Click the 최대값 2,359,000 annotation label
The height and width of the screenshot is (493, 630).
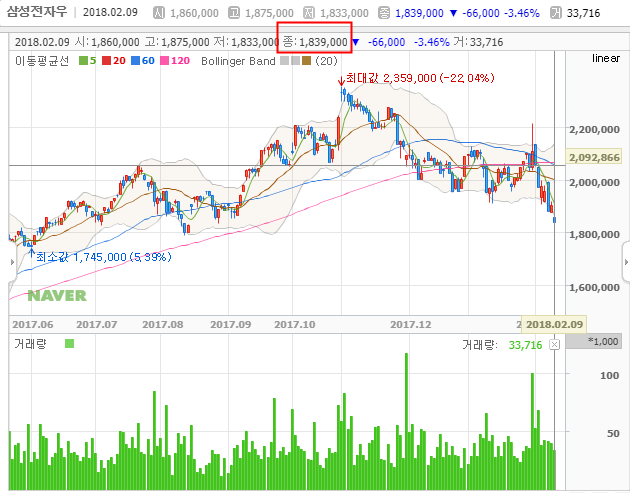click(x=420, y=78)
